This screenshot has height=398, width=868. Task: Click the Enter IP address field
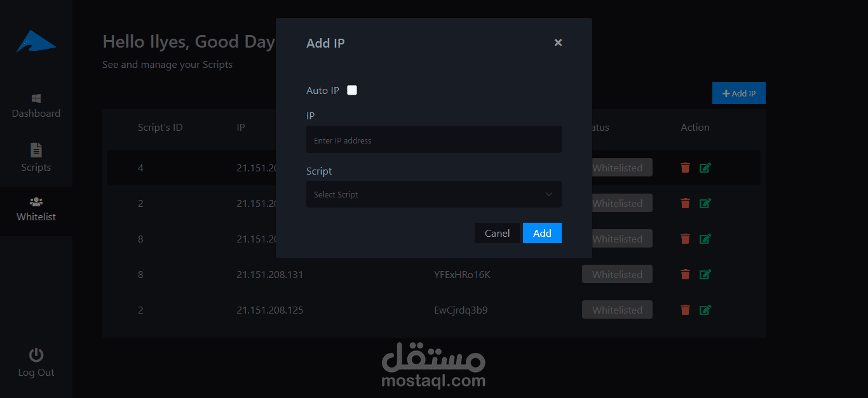coord(433,140)
